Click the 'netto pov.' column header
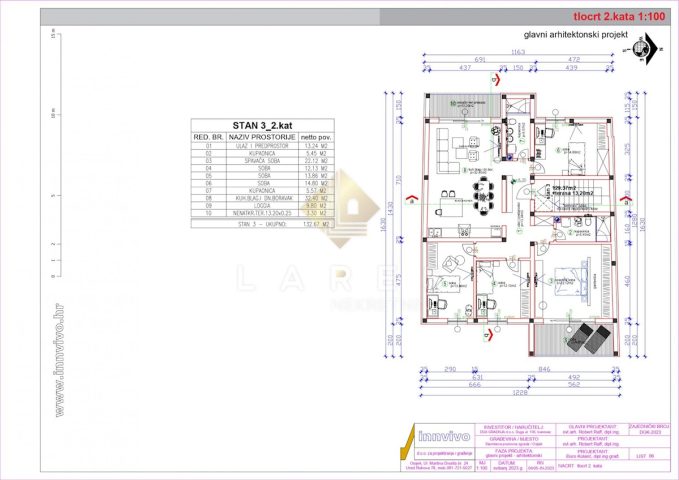The height and width of the screenshot is (480, 679). (316, 137)
